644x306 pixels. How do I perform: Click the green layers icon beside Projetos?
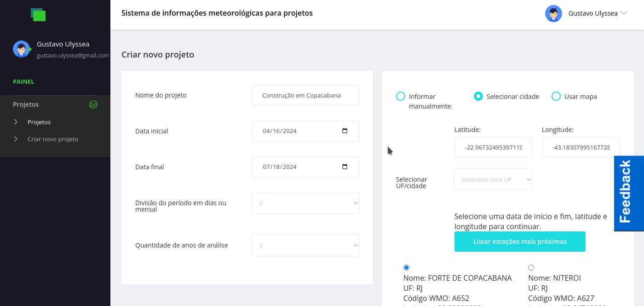(x=93, y=104)
